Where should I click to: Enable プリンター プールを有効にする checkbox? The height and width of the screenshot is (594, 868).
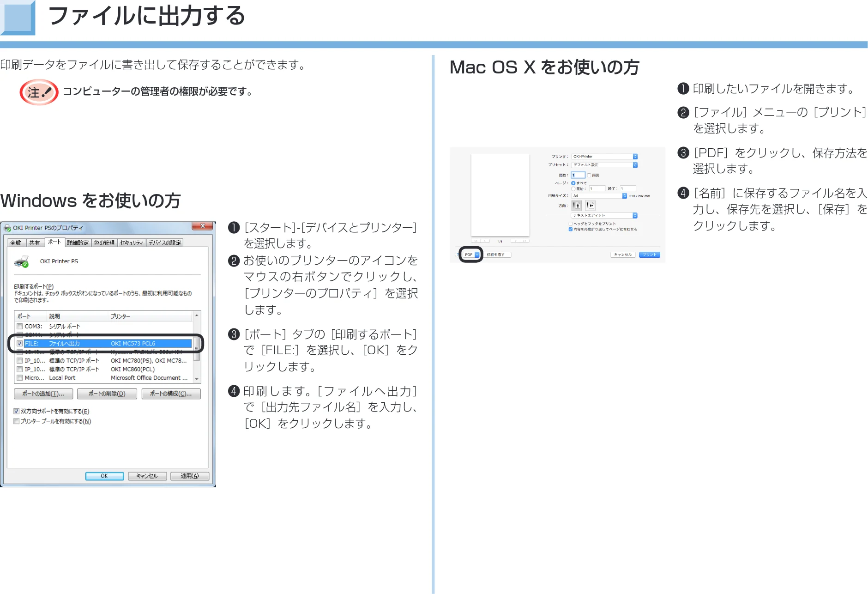17,421
